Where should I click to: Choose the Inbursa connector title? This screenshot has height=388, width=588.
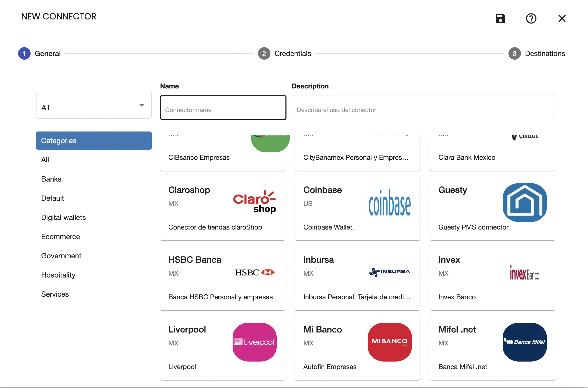319,260
